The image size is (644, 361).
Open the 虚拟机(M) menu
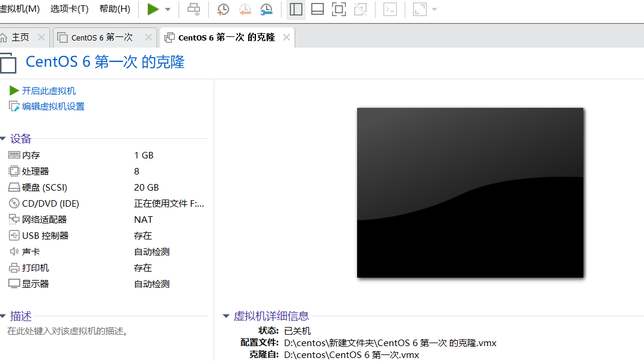(x=20, y=8)
